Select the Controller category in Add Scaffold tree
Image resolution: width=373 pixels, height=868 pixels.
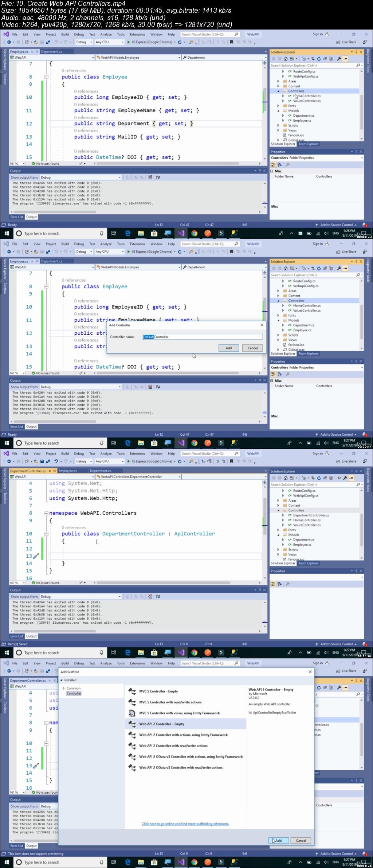74,693
